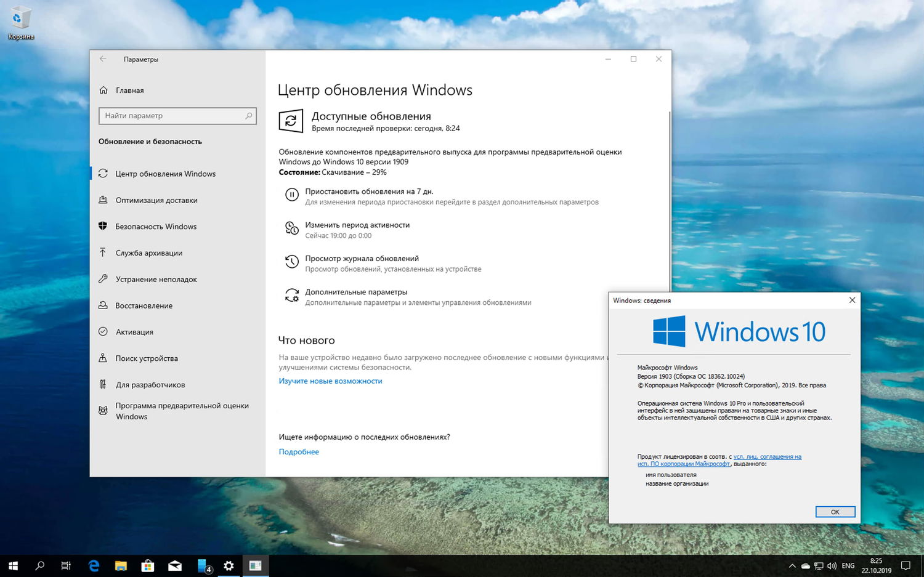Screen dimensions: 924x577
Task: Click the Версия 1903 build text in the dialog
Action: 691,376
